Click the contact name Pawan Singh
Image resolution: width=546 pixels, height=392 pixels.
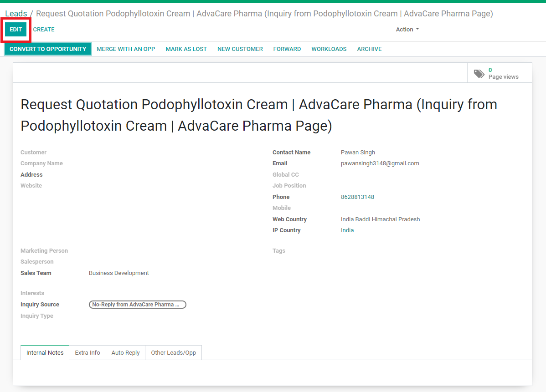tap(358, 153)
